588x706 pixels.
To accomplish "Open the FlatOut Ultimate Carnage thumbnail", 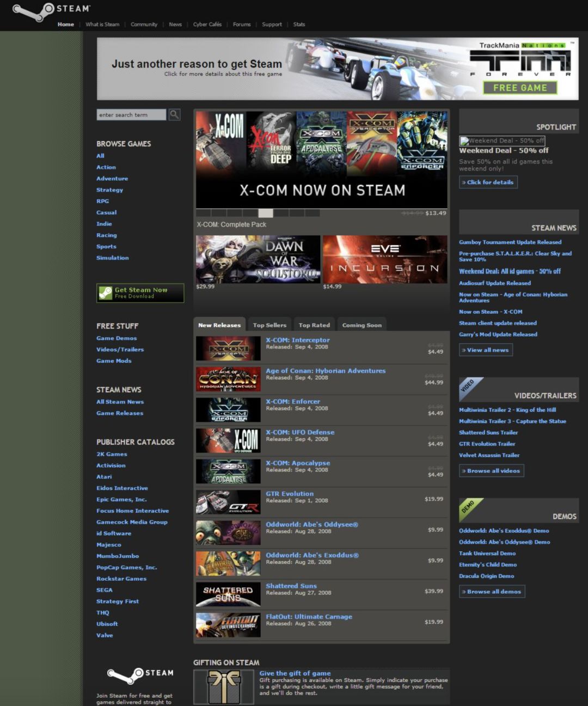I will (x=228, y=625).
